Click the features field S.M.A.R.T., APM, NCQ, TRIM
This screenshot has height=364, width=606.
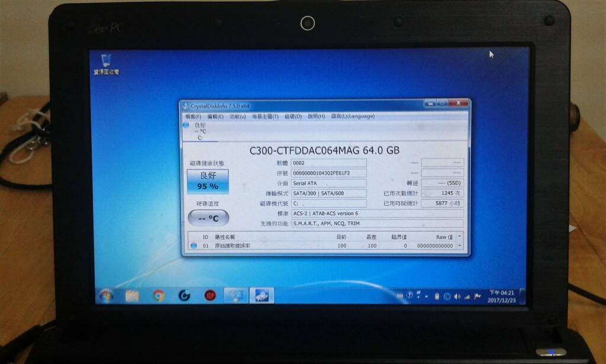[x=377, y=223]
